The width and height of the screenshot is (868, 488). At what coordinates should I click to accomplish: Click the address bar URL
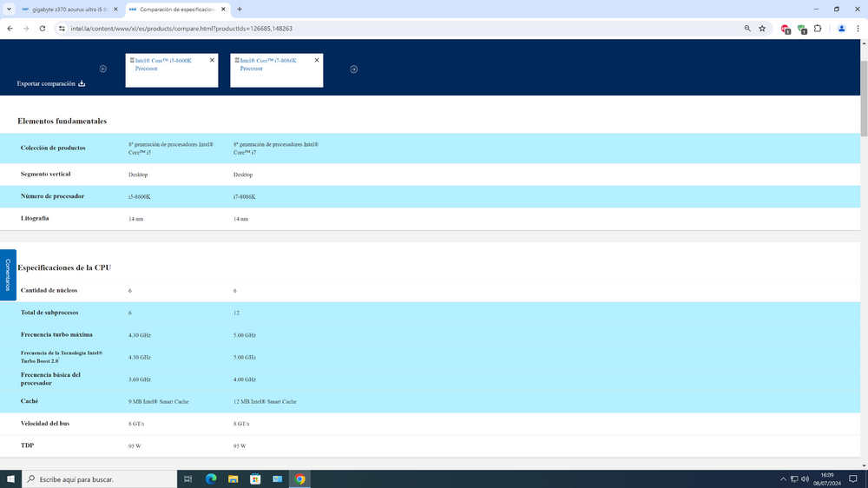click(181, 29)
